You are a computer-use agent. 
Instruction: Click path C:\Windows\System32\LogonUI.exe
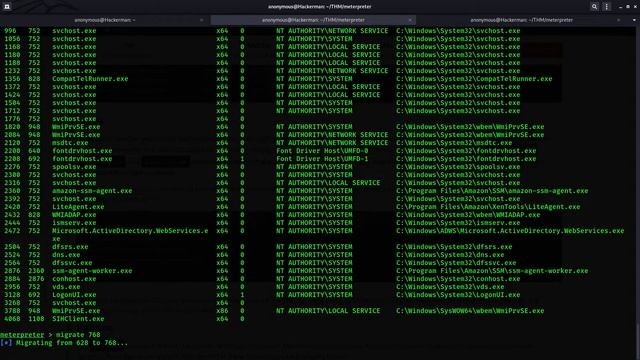click(458, 295)
